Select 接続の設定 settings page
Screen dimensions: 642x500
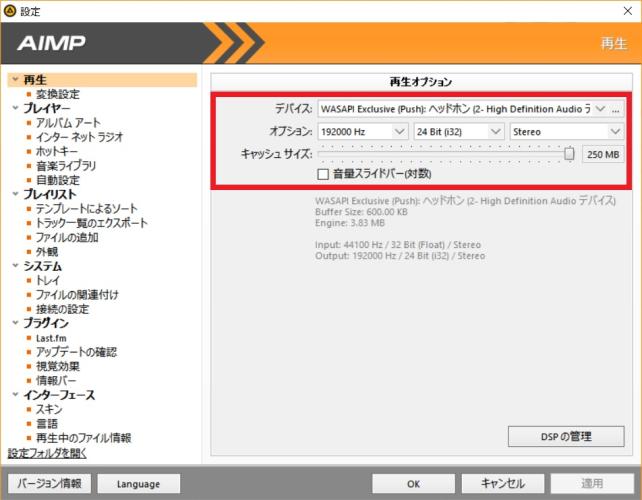pos(62,309)
